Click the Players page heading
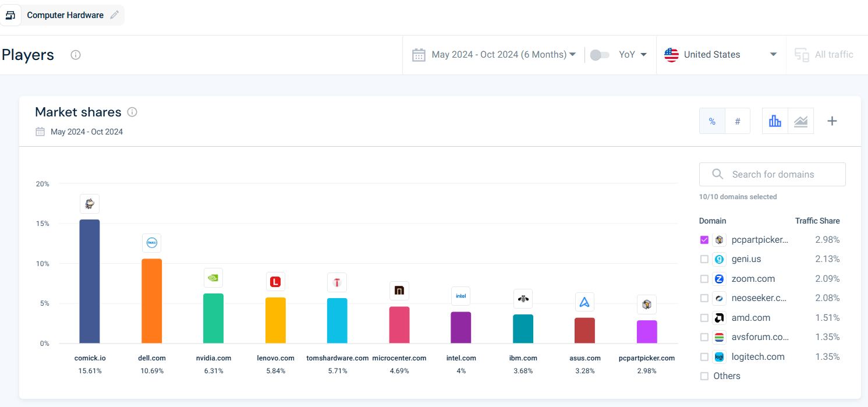868x407 pixels. pyautogui.click(x=28, y=55)
